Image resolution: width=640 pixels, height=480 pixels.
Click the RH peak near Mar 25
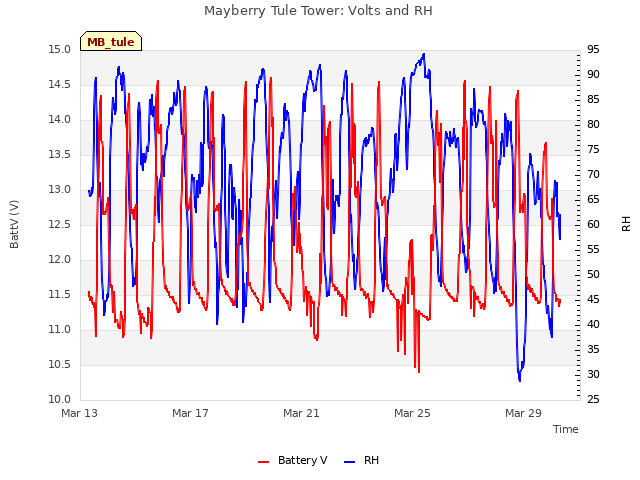[x=424, y=54]
